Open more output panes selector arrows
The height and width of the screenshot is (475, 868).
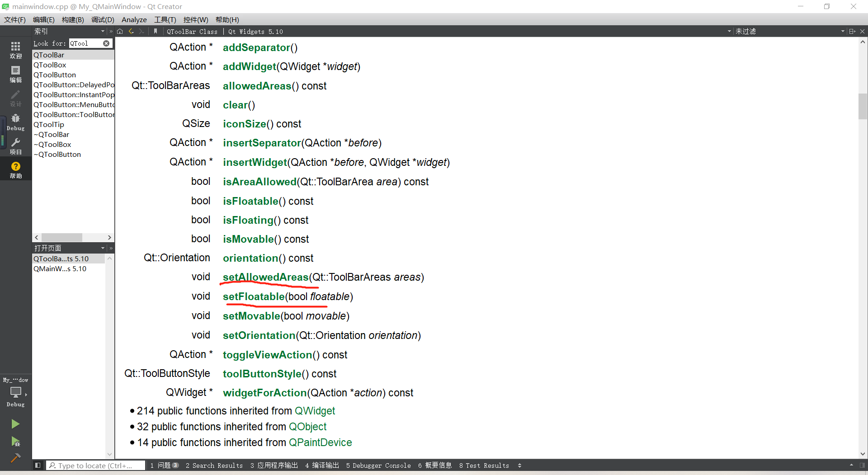click(x=519, y=465)
